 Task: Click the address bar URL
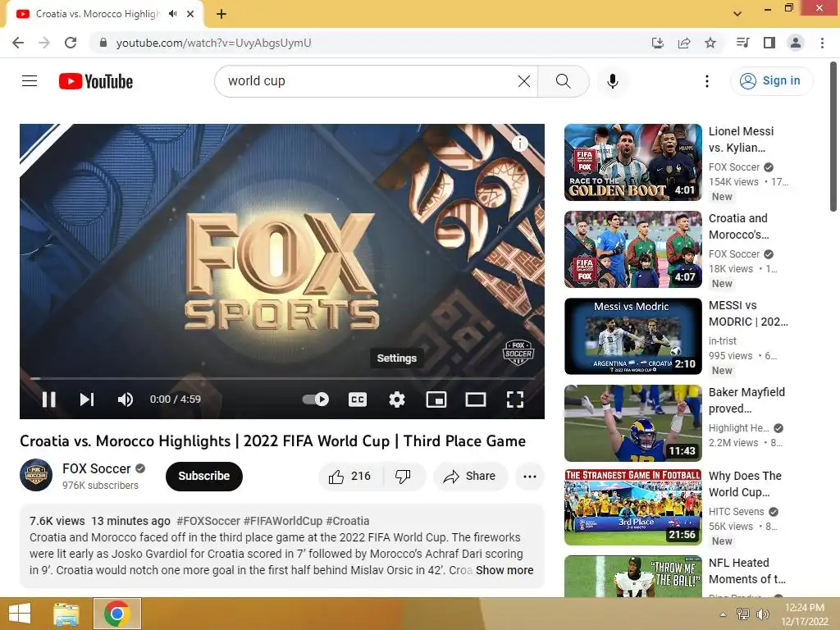[214, 43]
